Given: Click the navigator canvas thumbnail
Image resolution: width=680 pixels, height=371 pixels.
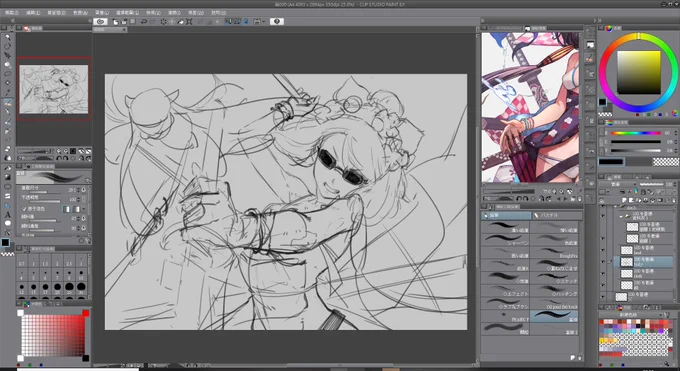Looking at the screenshot, I should (x=54, y=89).
